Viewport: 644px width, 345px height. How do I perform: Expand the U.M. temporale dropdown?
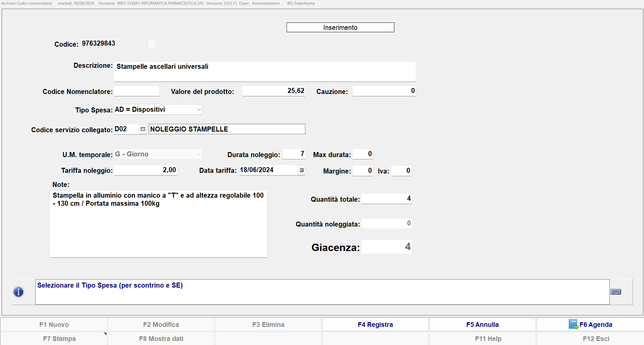pos(199,154)
